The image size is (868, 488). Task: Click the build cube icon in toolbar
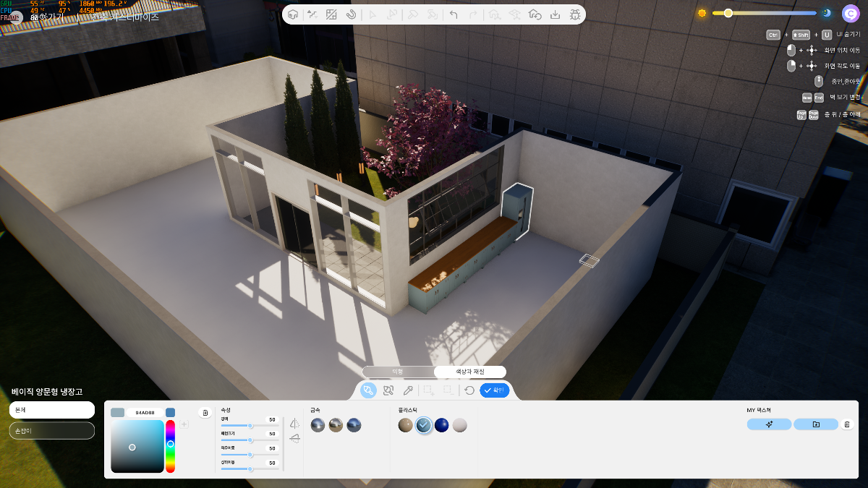click(x=293, y=14)
